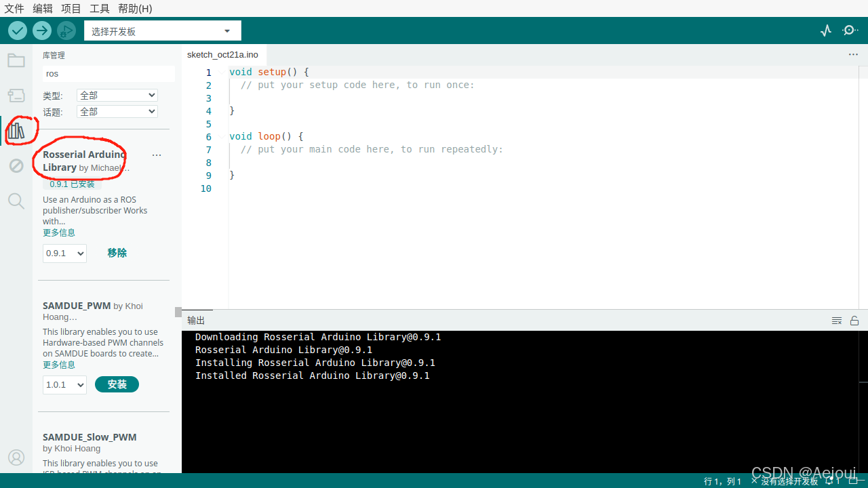Image resolution: width=868 pixels, height=488 pixels.
Task: Select the sketch_oct21a.ino tab
Action: [222, 54]
